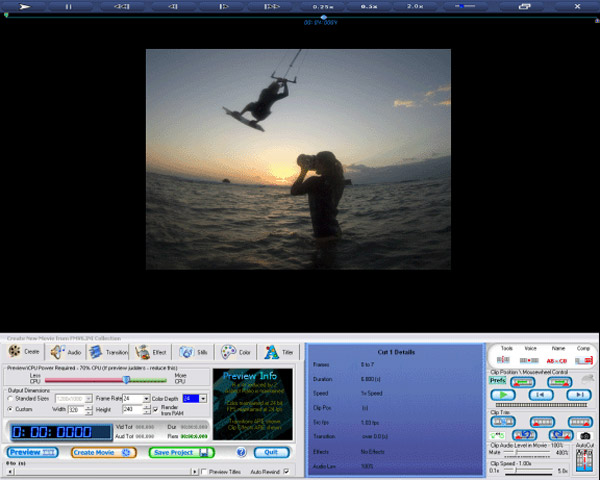
Task: Click the camera snapshot icon
Action: point(585,436)
